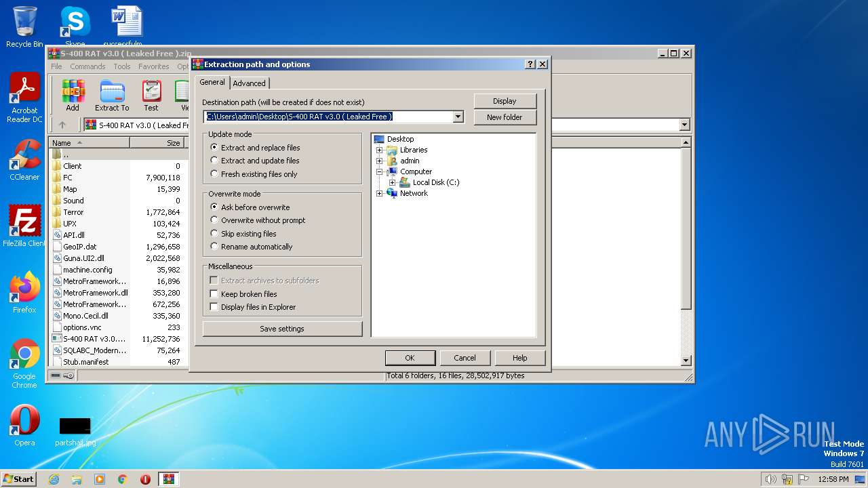The image size is (868, 488).
Task: Confirm extraction with OK button
Action: click(x=410, y=358)
